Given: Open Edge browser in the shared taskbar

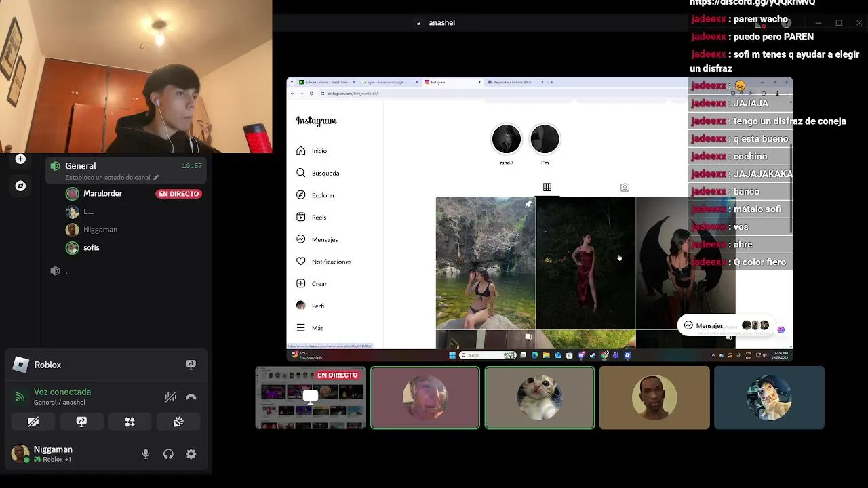Looking at the screenshot, I should click(534, 355).
